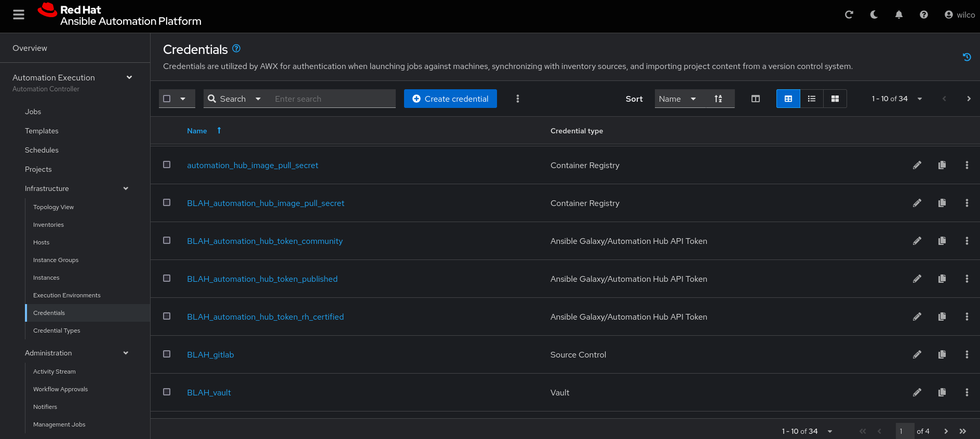Image resolution: width=980 pixels, height=439 pixels.
Task: Open the Search filter type dropdown
Action: point(235,99)
